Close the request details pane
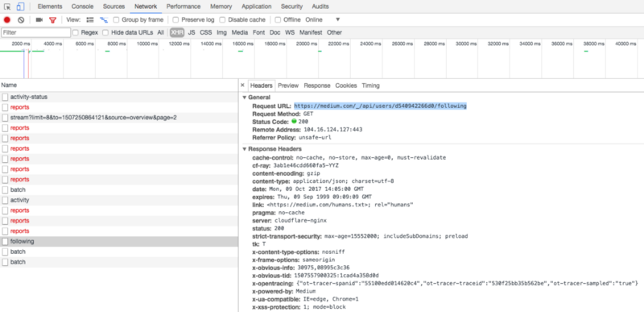The image size is (644, 312). [242, 85]
